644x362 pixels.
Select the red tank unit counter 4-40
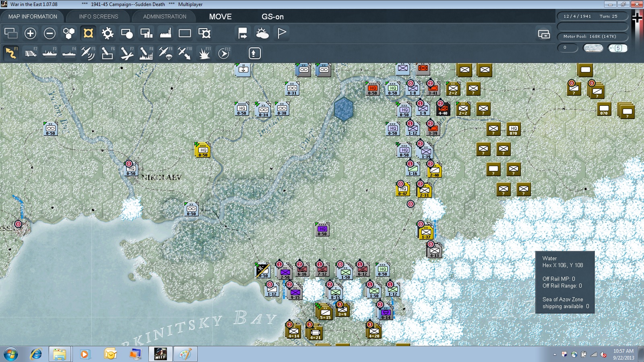tap(443, 109)
